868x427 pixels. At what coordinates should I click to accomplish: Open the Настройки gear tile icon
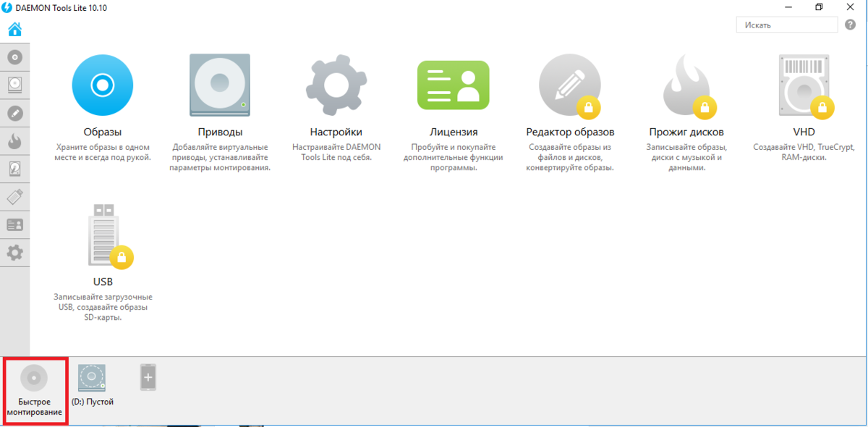click(x=336, y=85)
